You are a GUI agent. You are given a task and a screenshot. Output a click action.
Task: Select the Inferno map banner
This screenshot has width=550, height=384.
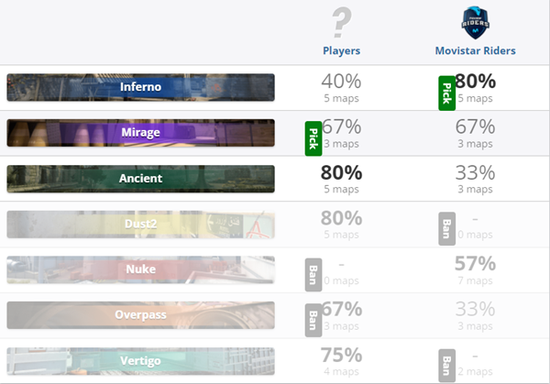pos(141,87)
